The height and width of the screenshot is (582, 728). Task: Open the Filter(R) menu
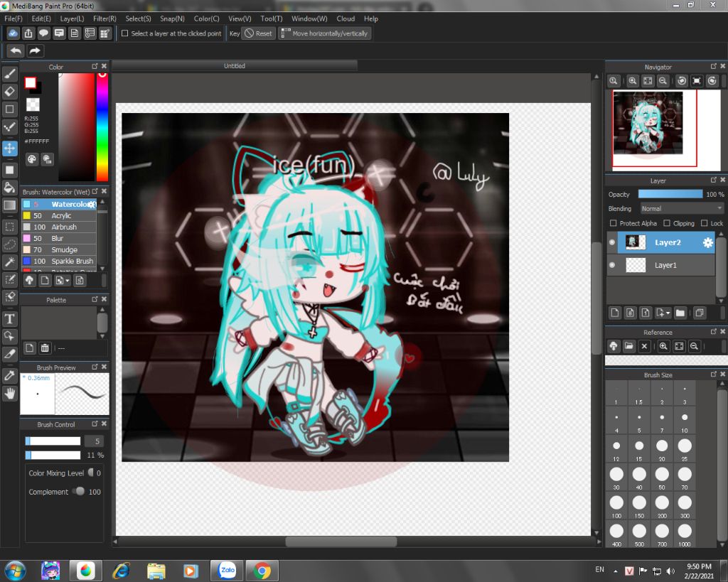tap(105, 18)
